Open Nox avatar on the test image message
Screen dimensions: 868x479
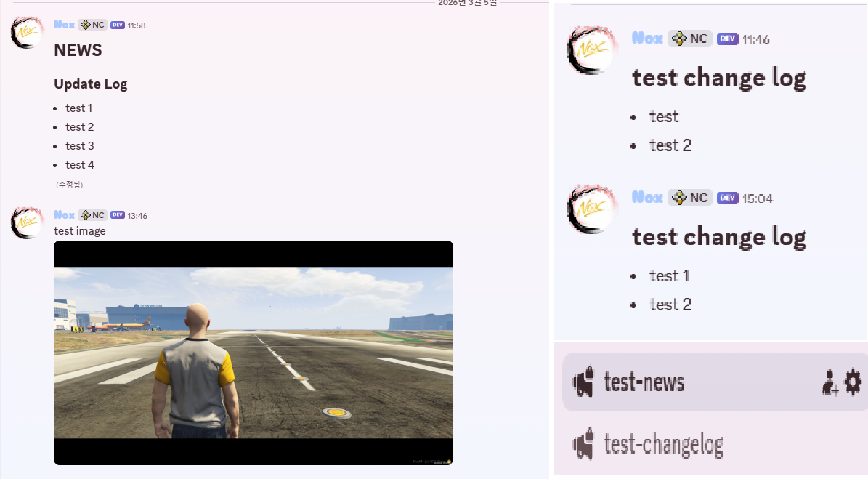[x=27, y=222]
